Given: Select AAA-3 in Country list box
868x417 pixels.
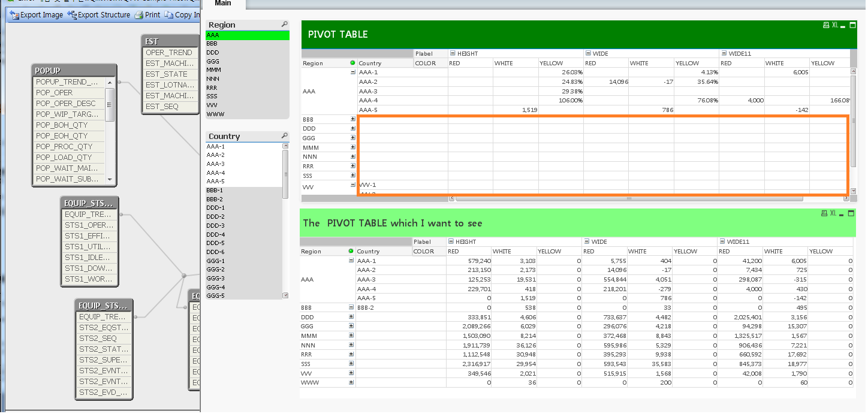Looking at the screenshot, I should (243, 164).
